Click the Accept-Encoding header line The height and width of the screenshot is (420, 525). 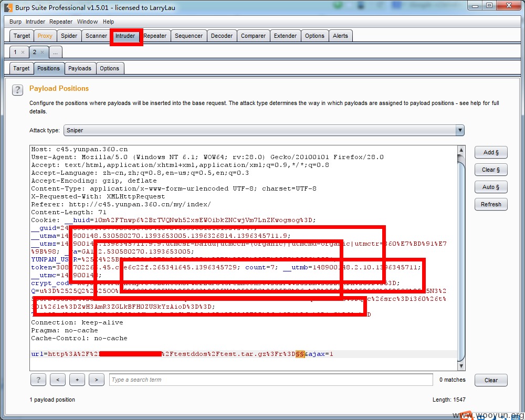click(94, 181)
